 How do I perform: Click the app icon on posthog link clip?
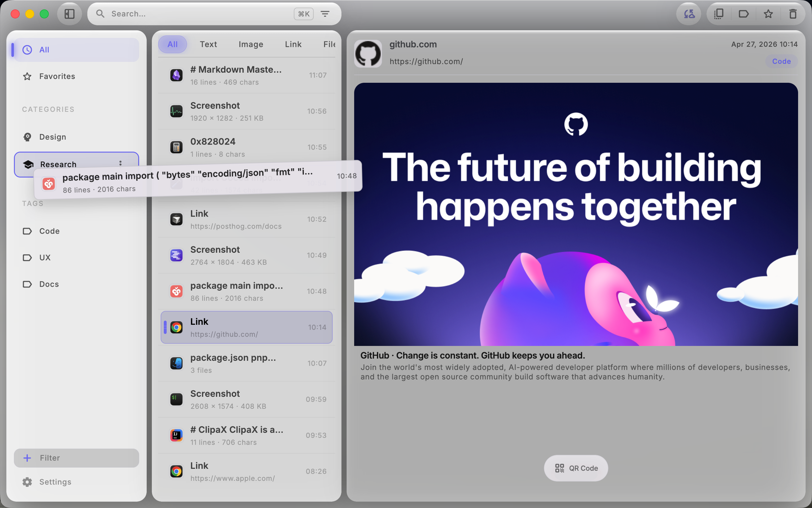176,219
